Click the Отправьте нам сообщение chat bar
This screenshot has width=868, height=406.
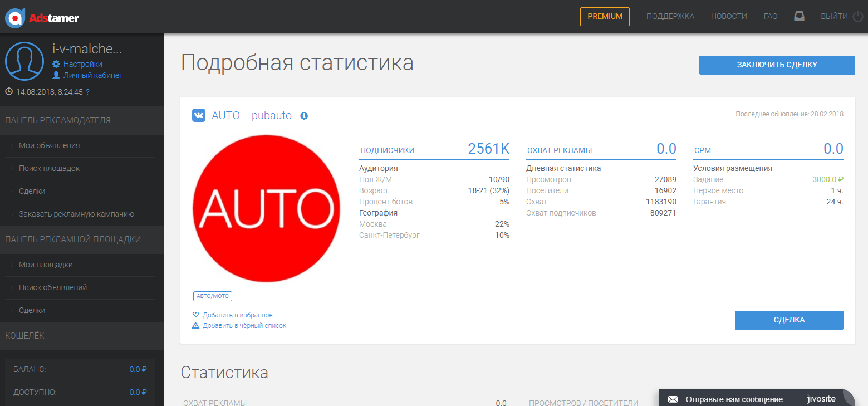pos(757,399)
